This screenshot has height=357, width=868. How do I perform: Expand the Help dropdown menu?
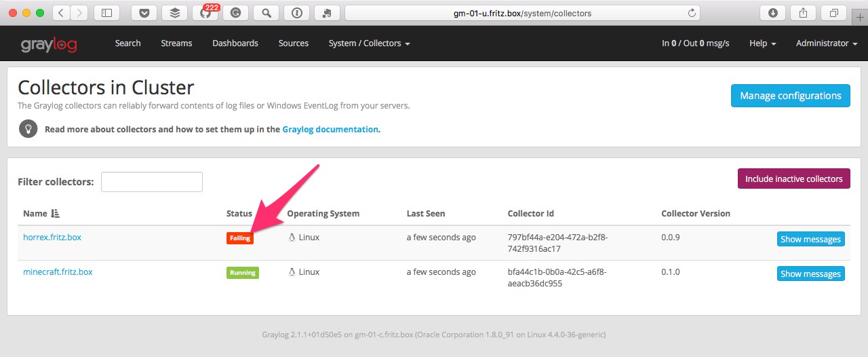click(x=763, y=43)
